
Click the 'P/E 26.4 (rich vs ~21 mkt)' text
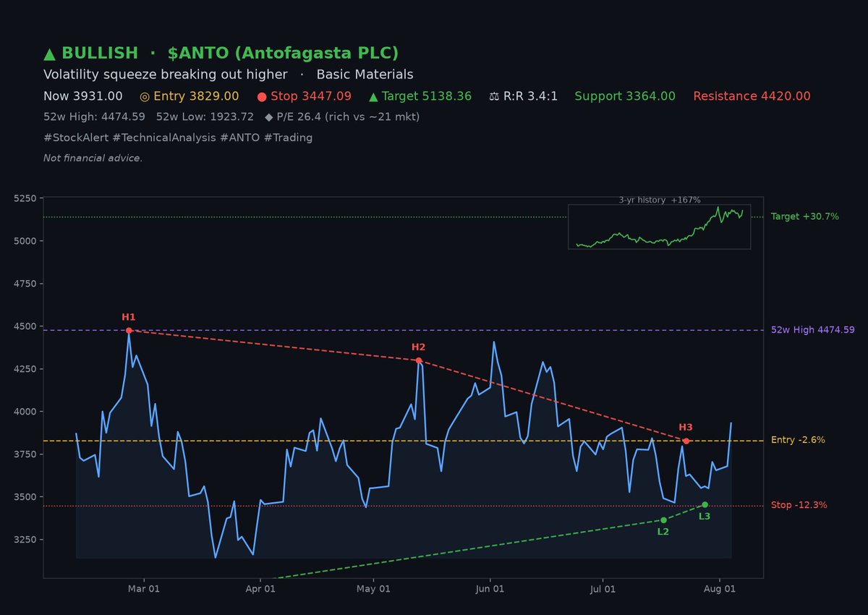coord(348,116)
